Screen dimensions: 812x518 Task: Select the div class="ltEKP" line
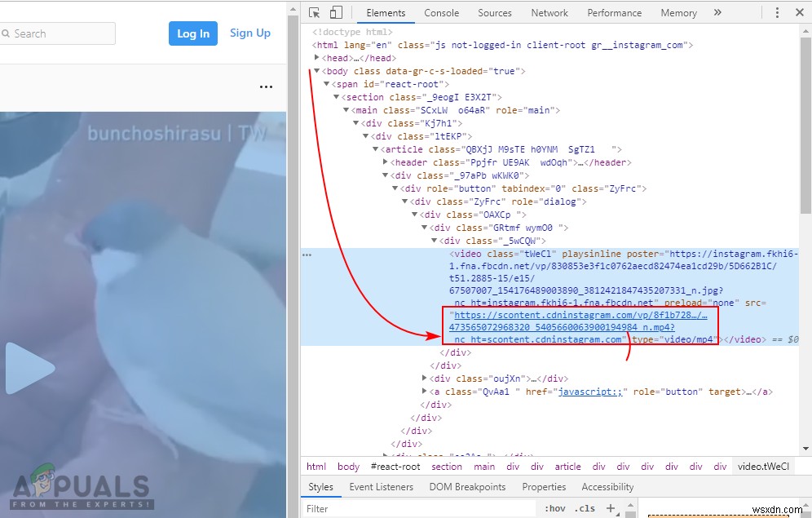(x=421, y=136)
